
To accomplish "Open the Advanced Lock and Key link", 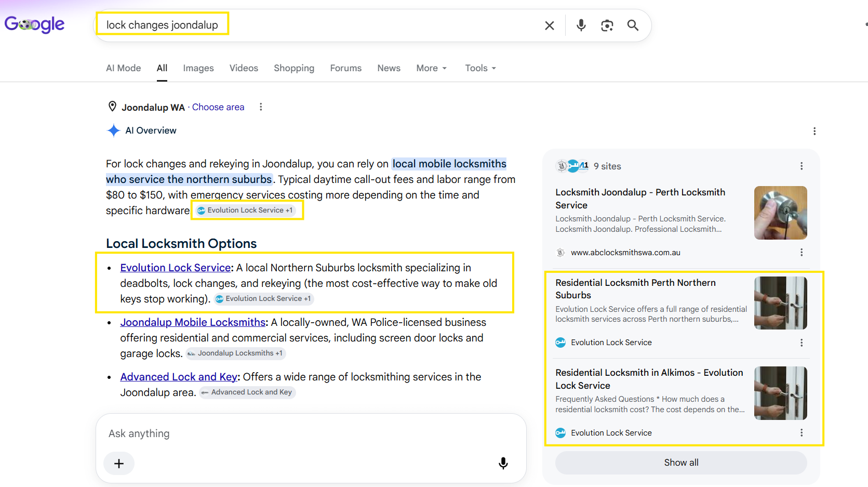I will 179,377.
